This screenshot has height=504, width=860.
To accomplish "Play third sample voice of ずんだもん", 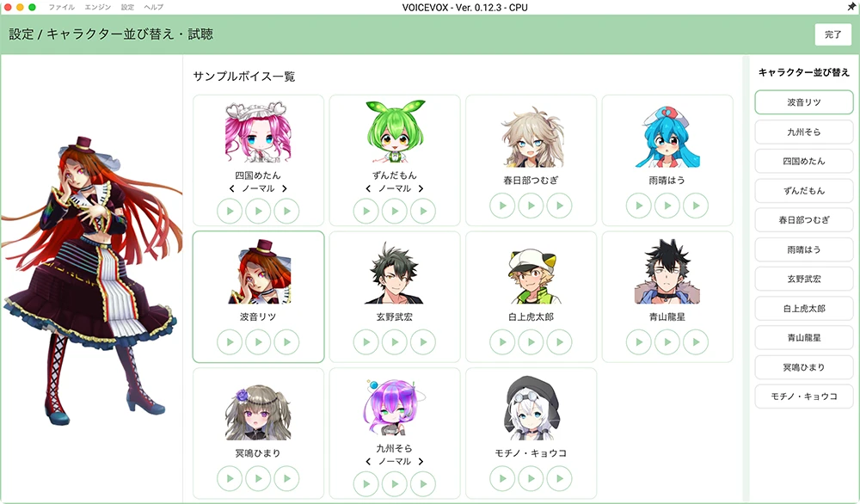I will click(x=423, y=211).
